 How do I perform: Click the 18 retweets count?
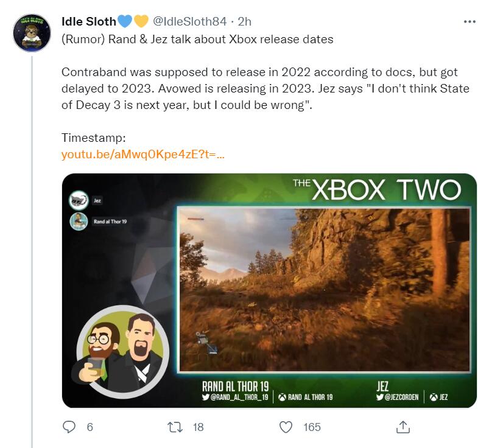click(x=198, y=427)
